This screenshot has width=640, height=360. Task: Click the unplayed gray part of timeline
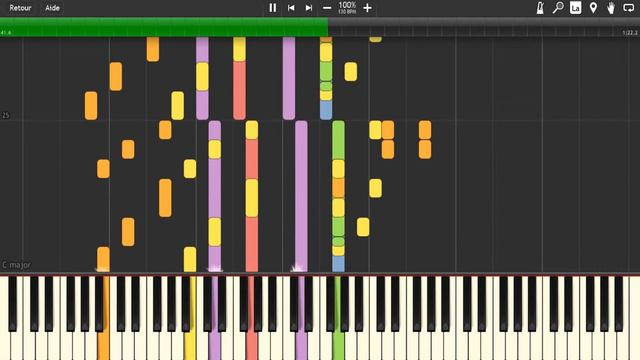coord(484,27)
